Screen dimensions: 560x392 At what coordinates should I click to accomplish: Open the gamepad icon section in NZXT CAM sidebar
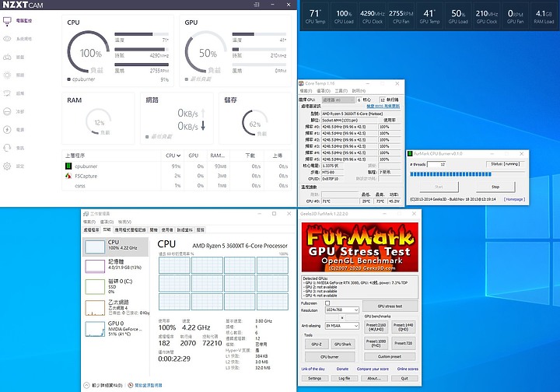pos(7,57)
